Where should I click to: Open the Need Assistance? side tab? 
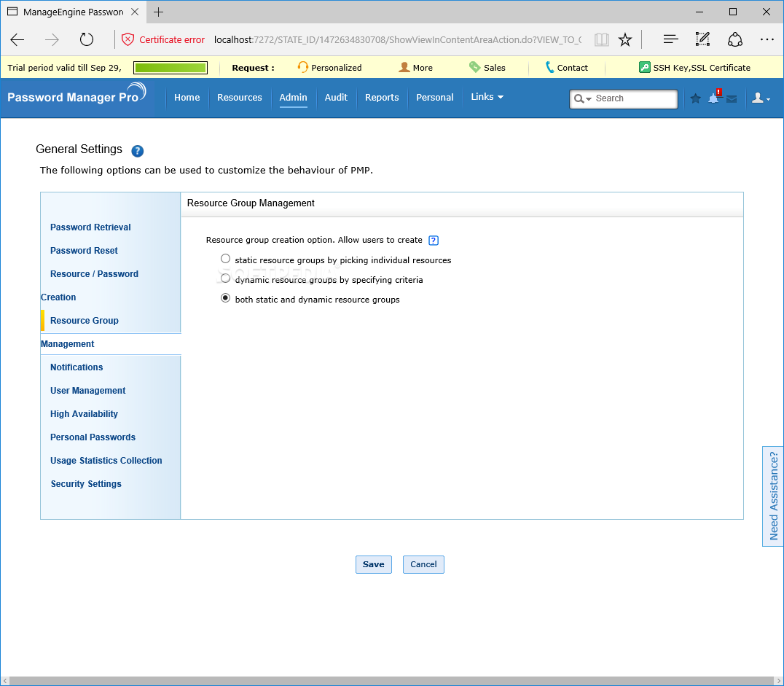click(x=773, y=496)
